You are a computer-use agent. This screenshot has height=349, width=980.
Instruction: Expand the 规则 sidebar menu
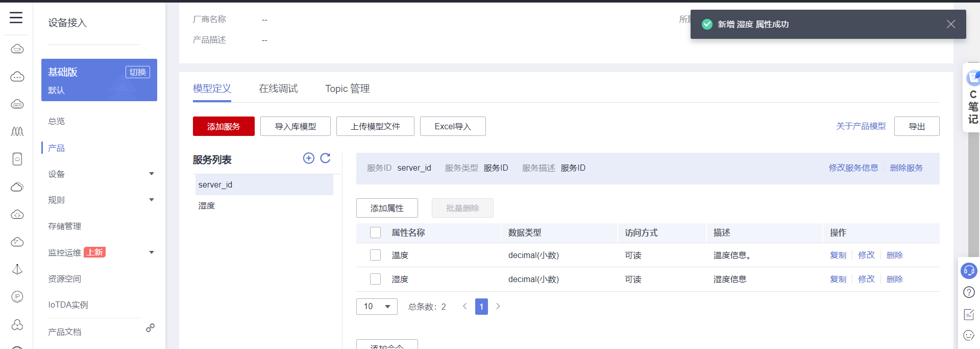click(151, 200)
